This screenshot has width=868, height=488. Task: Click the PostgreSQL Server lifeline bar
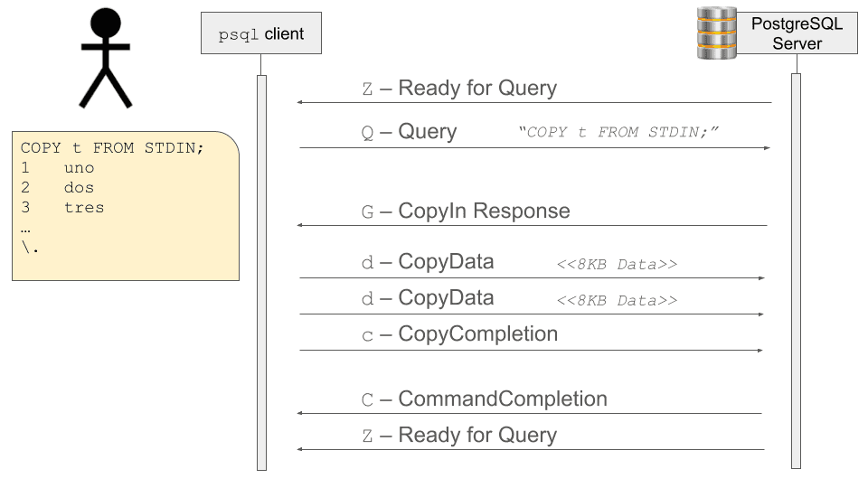[796, 271]
